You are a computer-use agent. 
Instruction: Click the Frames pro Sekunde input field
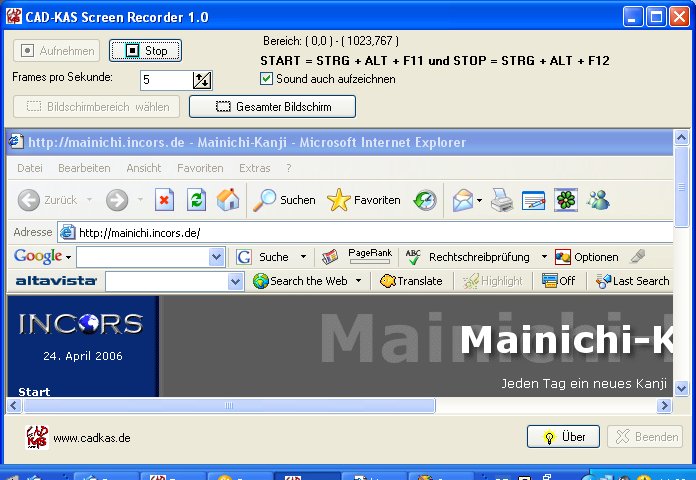pyautogui.click(x=166, y=80)
